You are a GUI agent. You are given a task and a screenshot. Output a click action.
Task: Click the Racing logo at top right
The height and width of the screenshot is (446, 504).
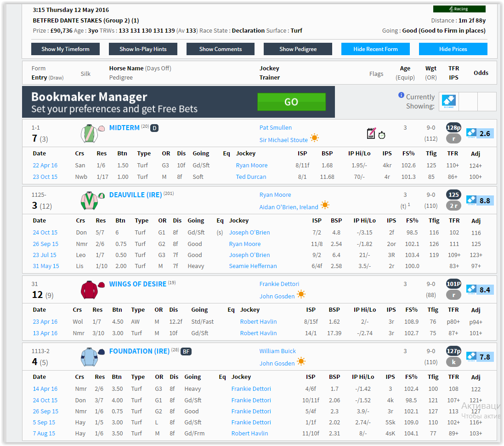point(459,9)
